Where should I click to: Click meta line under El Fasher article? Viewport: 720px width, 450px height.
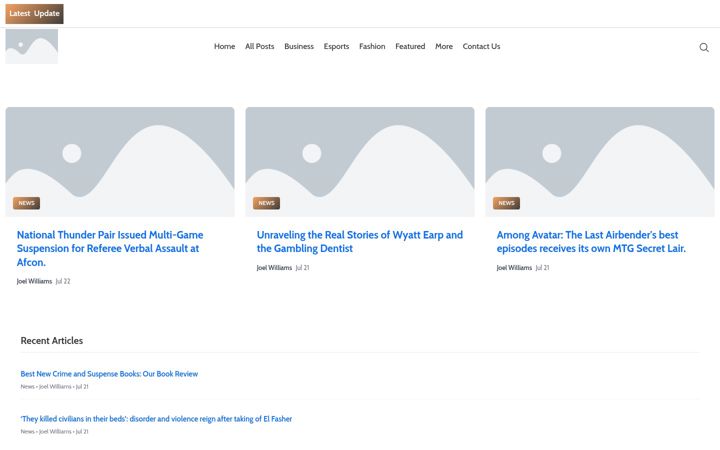click(x=55, y=432)
